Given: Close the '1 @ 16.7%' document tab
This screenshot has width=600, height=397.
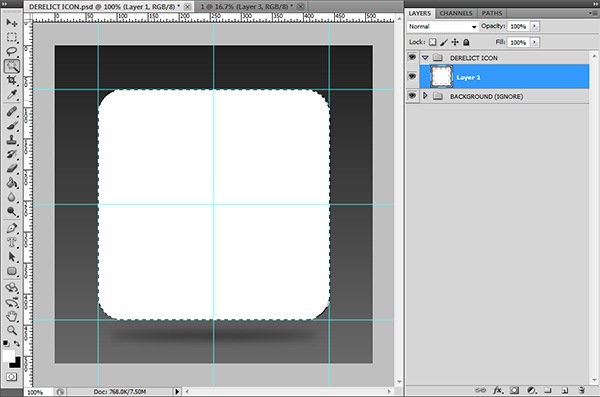Looking at the screenshot, I should click(x=301, y=7).
